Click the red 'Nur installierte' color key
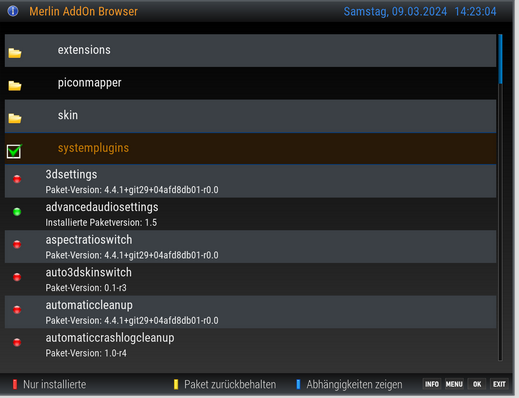519x398 pixels. pos(15,384)
